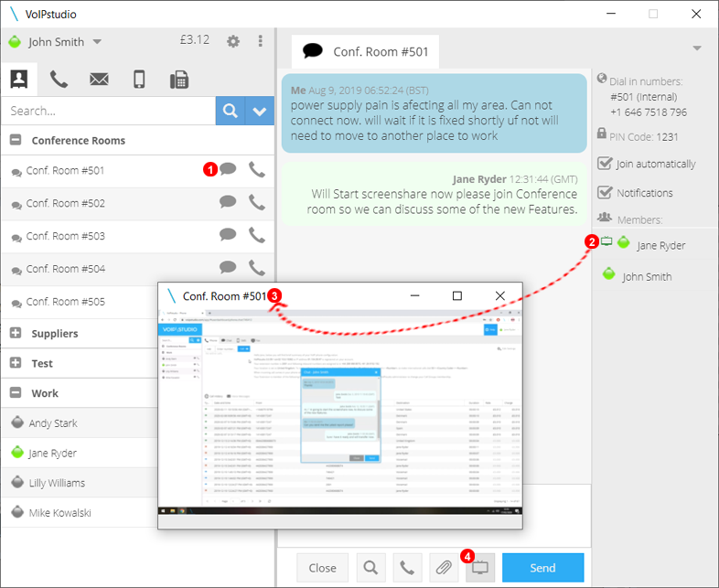Open chat for Conf. Room #501
Image resolution: width=719 pixels, height=588 pixels.
tap(228, 169)
